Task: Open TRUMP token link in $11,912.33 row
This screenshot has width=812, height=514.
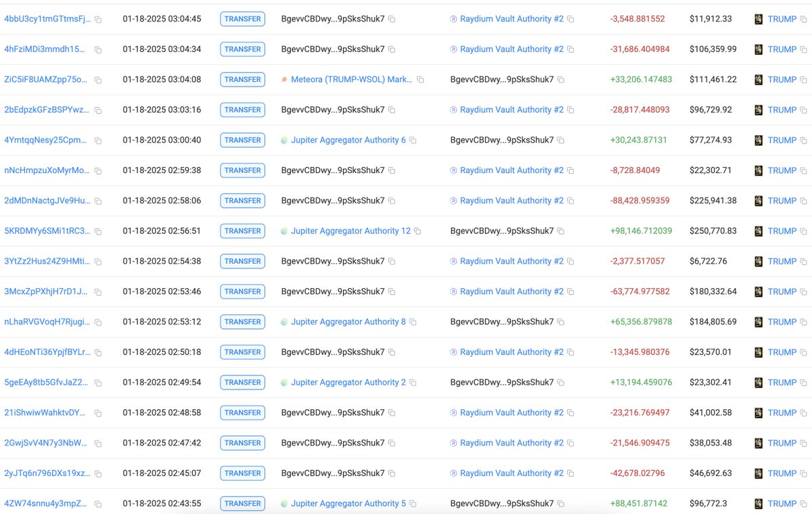Action: 782,19
